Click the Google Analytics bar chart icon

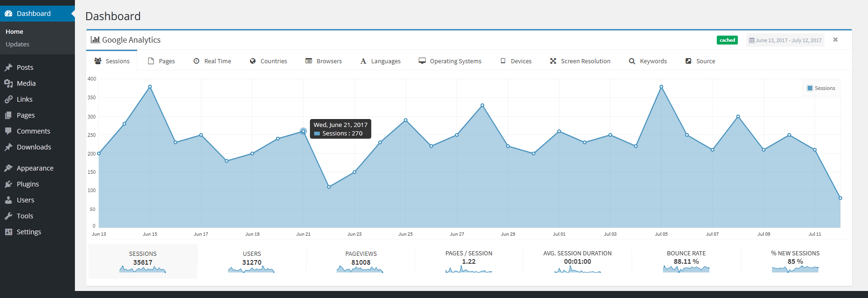95,40
